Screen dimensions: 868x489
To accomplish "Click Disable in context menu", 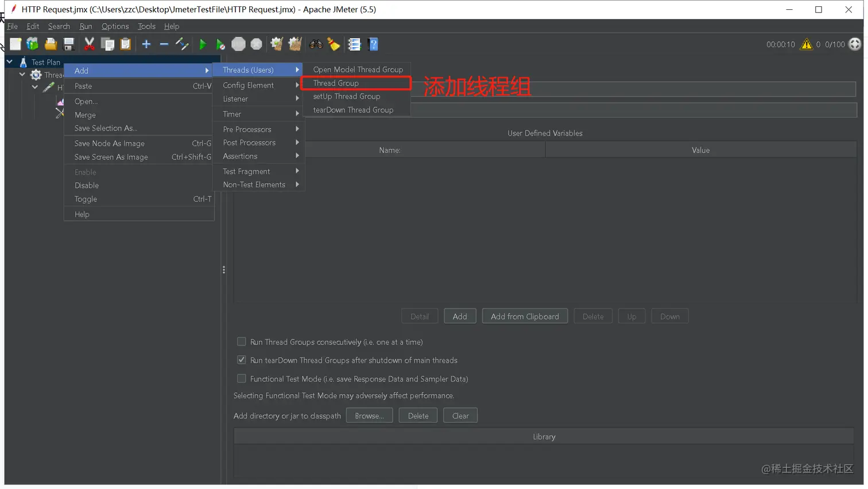I will [x=139, y=186].
